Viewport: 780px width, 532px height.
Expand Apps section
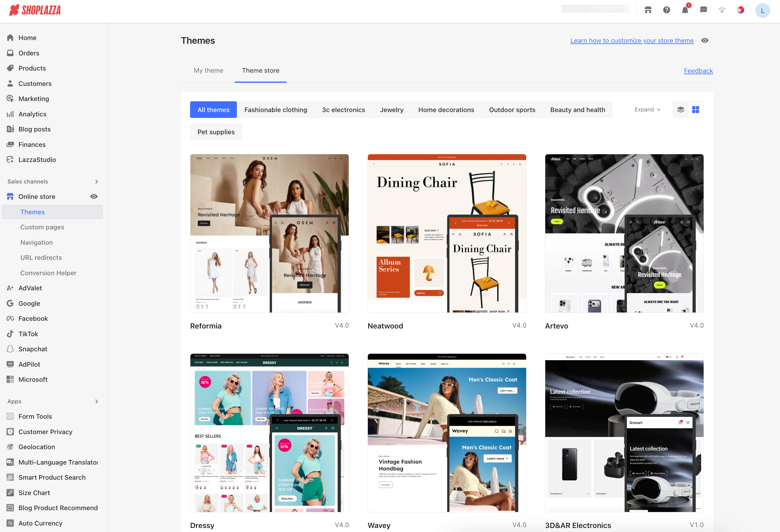pyautogui.click(x=97, y=401)
